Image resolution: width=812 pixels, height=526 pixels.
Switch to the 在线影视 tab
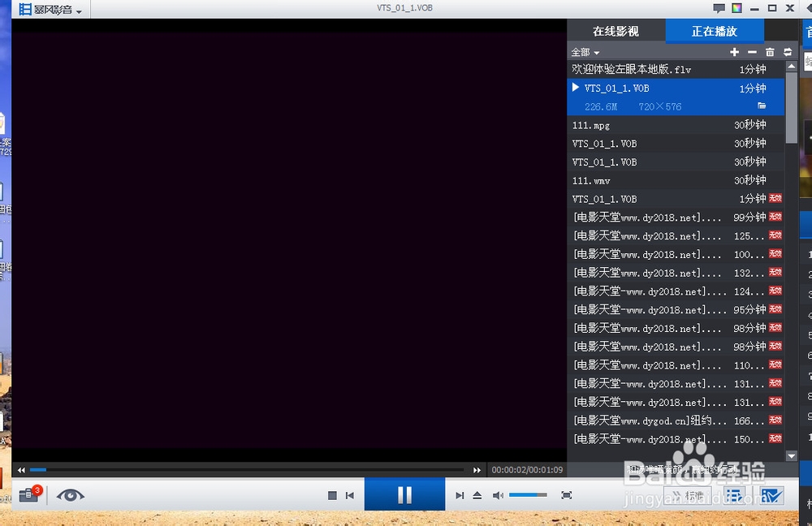(615, 31)
